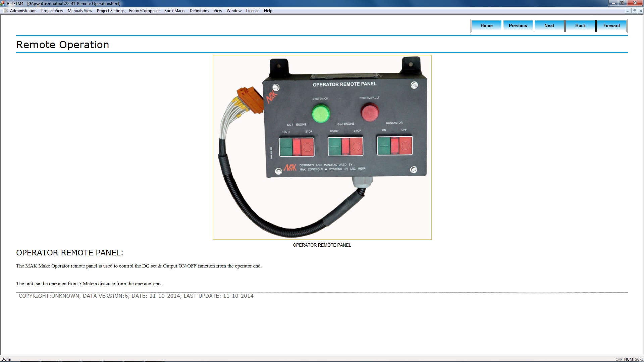The image size is (644, 362).
Task: Go to the Previous page
Action: click(518, 25)
